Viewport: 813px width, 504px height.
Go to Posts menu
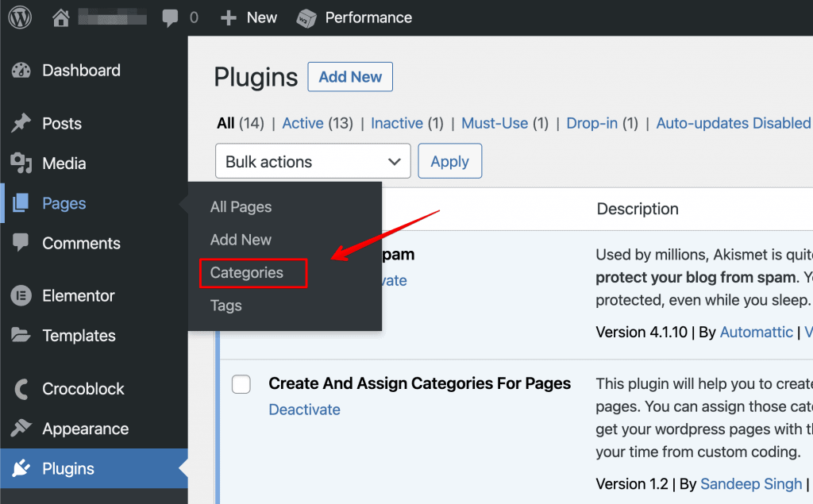62,123
